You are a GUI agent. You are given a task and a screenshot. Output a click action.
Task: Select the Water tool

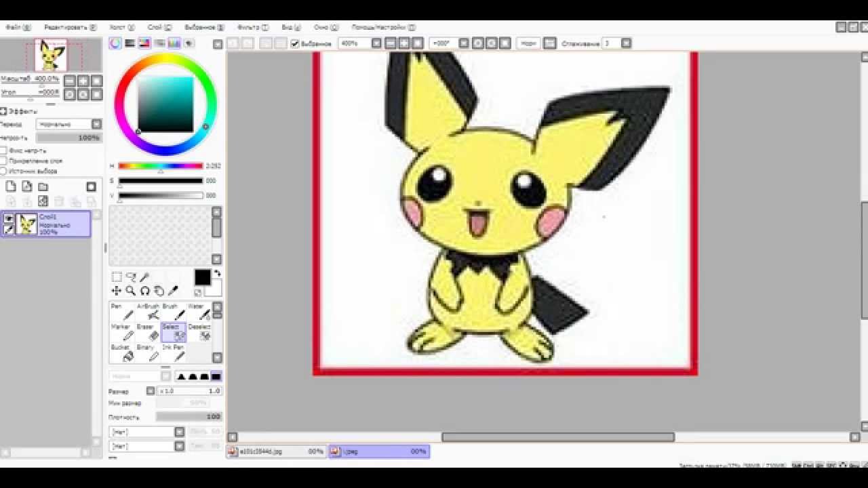(199, 312)
